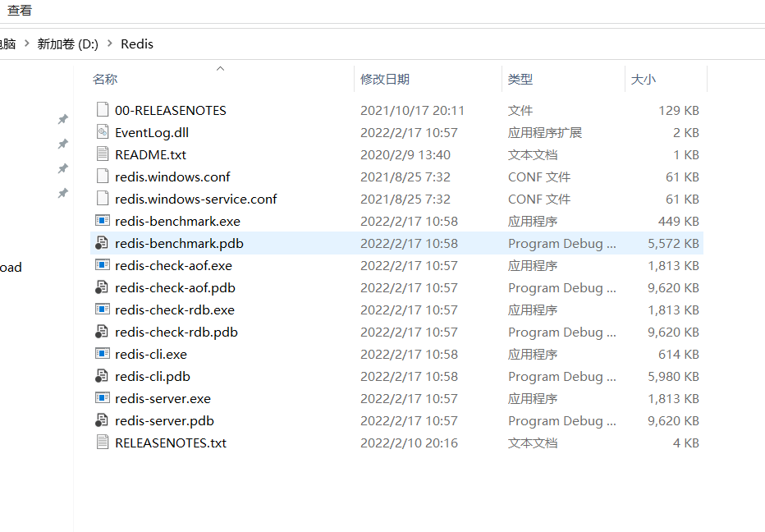The image size is (765, 532).
Task: Click the 2021/10/17 20:11 date cell
Action: click(x=412, y=110)
